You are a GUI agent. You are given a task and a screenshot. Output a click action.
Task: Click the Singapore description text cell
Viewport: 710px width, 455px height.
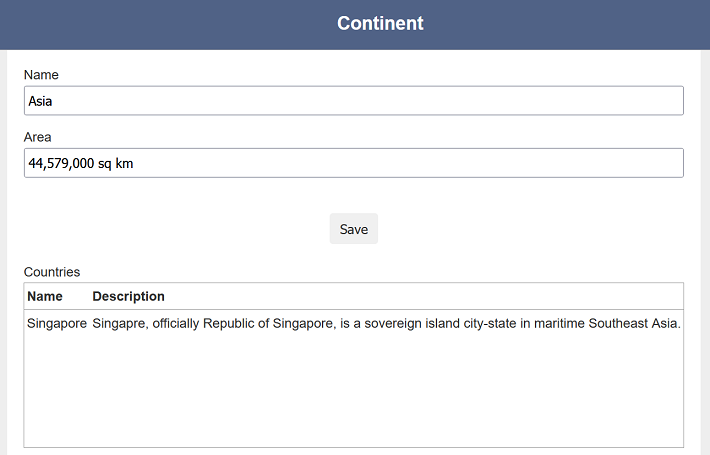coord(386,323)
